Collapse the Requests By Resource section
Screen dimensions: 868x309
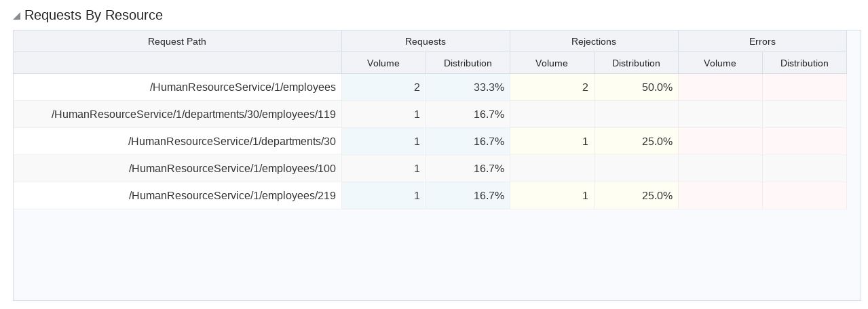(x=17, y=16)
